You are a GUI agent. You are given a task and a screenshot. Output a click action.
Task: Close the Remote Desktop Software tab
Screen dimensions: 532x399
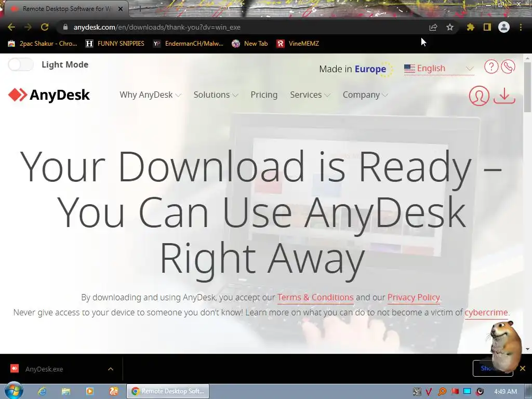click(x=120, y=9)
